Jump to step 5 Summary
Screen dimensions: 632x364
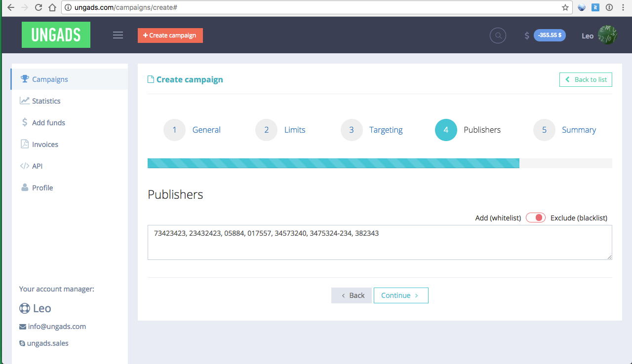(x=565, y=130)
